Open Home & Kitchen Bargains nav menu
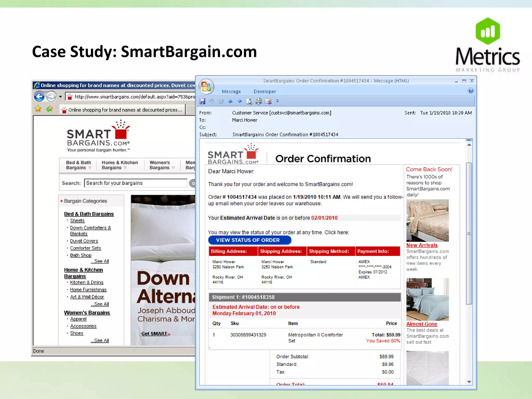Screen dimensions: 532x399 pos(120,165)
